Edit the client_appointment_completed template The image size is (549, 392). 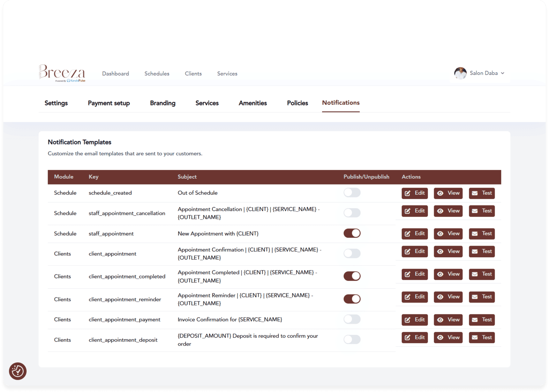coord(415,274)
